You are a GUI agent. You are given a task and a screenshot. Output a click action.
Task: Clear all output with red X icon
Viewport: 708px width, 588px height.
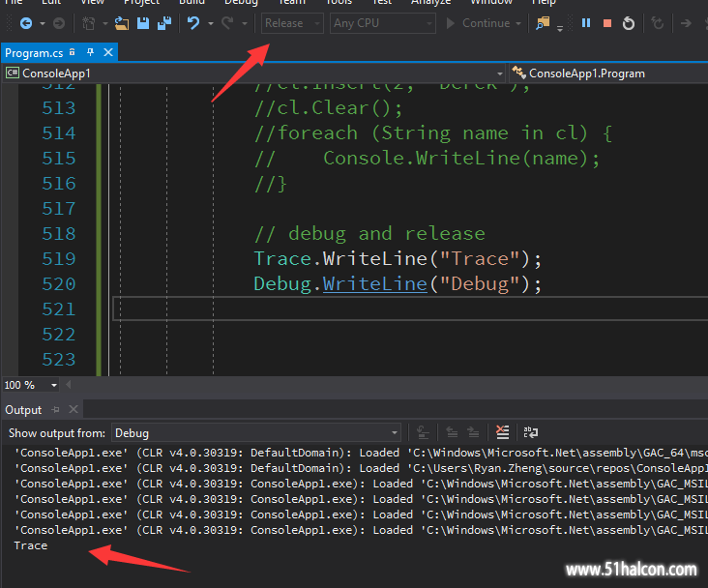pos(502,432)
